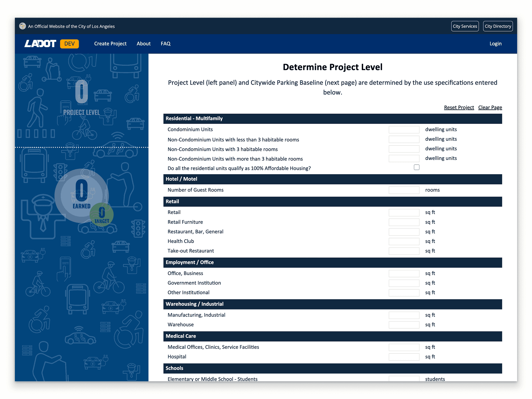Click the Clear Page link
This screenshot has width=532, height=399.
click(490, 108)
